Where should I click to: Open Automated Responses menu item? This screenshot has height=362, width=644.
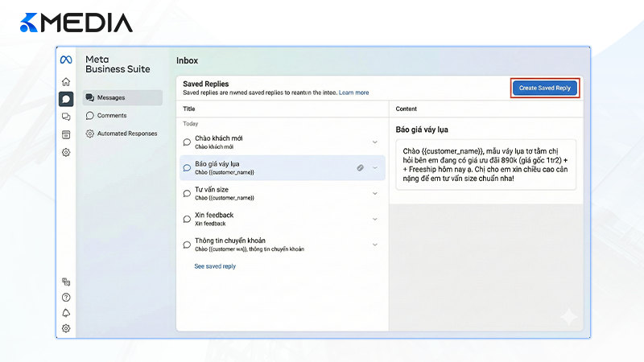point(122,134)
